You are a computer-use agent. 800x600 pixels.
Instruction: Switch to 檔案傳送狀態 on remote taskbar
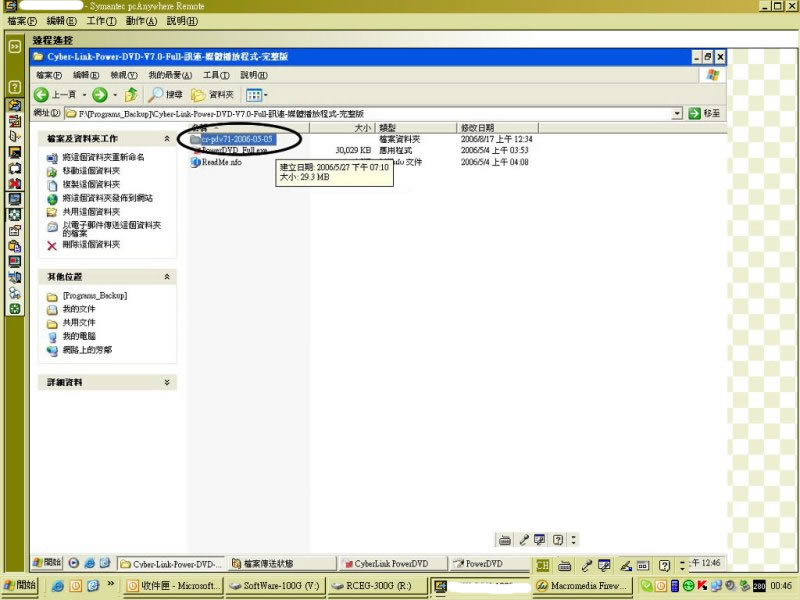[281, 564]
